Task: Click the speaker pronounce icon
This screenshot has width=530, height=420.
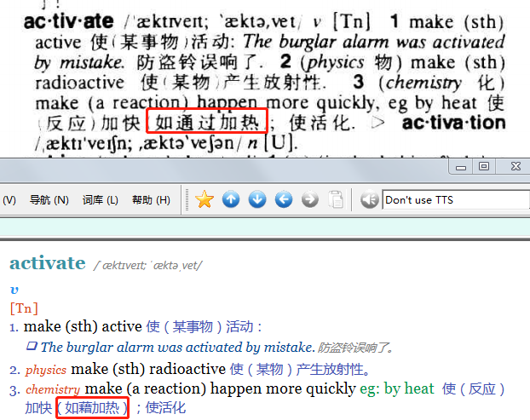Action: pos(369,199)
